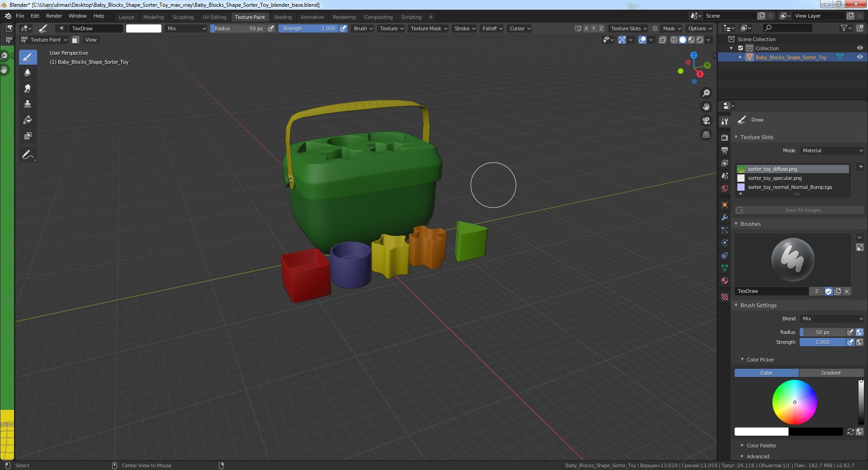
Task: Click the Save All Images button
Action: click(799, 210)
